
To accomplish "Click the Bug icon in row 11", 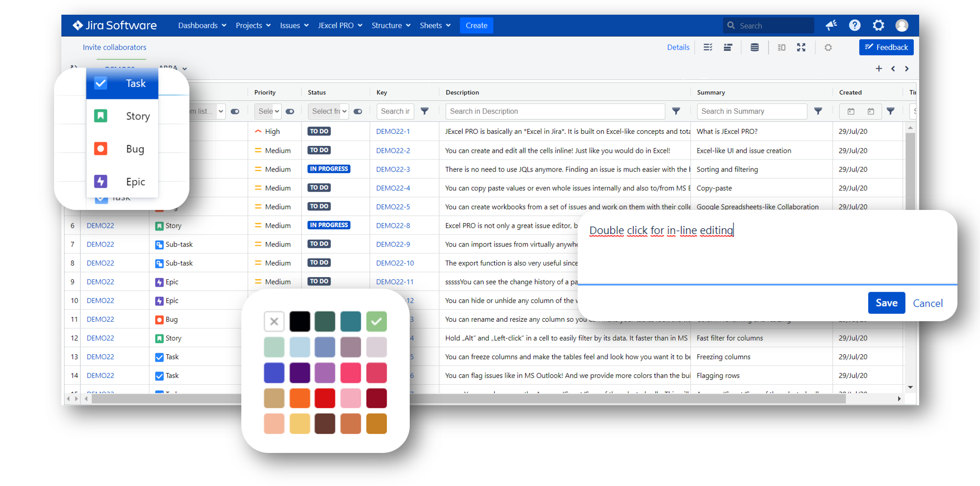I will 159,320.
